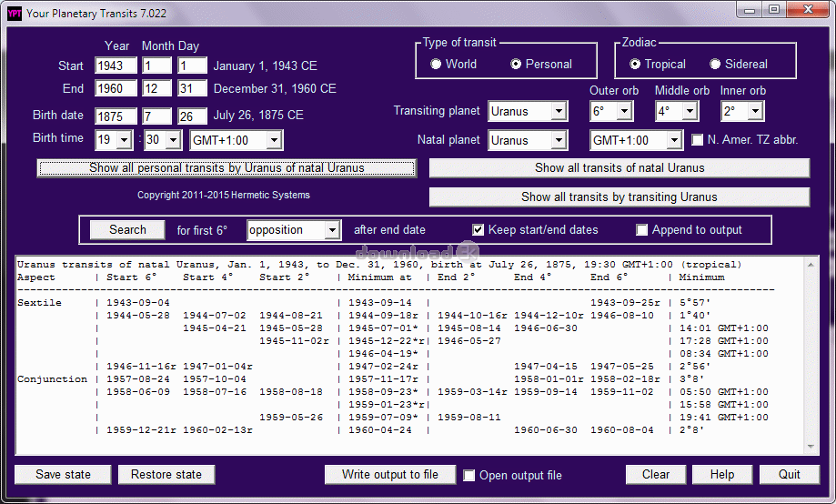Click the Clear button
This screenshot has height=504, width=836.
coord(656,474)
